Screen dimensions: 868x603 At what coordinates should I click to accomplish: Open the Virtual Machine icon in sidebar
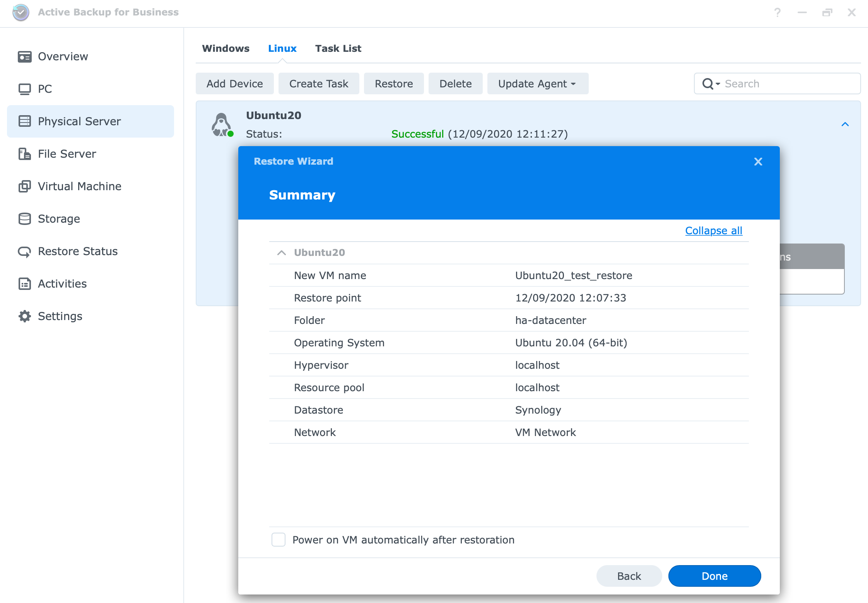click(x=25, y=186)
